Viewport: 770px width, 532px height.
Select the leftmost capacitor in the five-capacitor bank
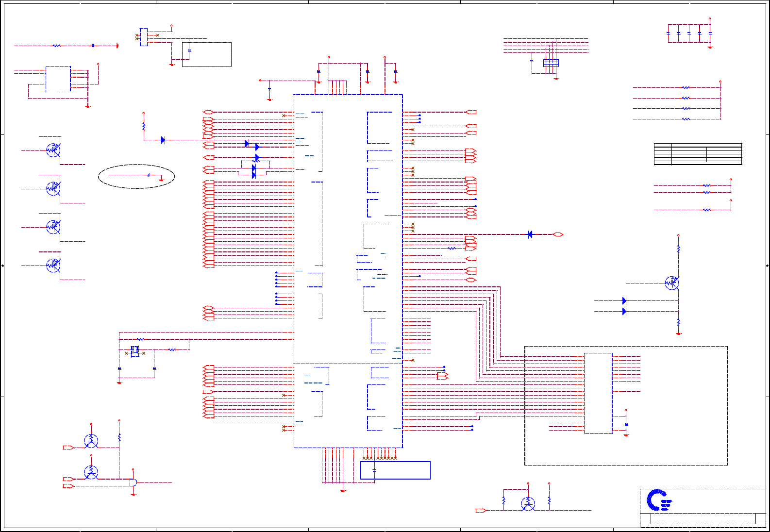point(668,33)
